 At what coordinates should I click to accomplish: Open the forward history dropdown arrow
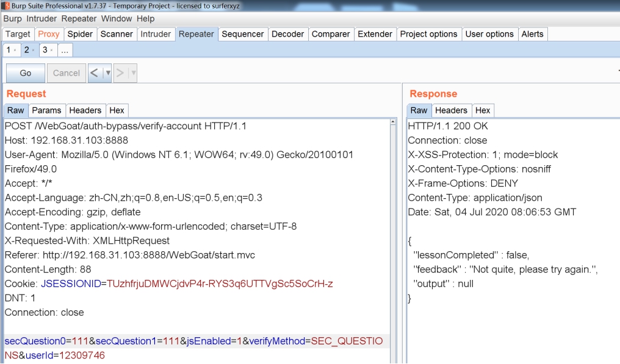point(133,73)
